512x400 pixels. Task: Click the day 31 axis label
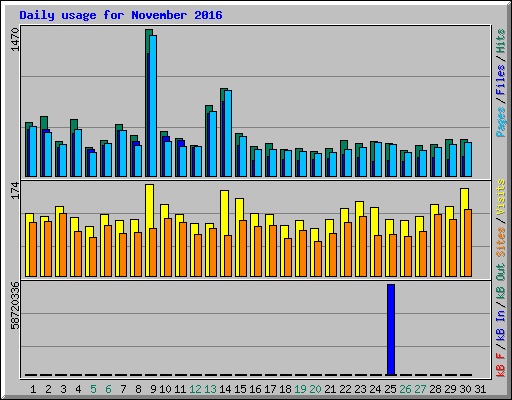(480, 389)
